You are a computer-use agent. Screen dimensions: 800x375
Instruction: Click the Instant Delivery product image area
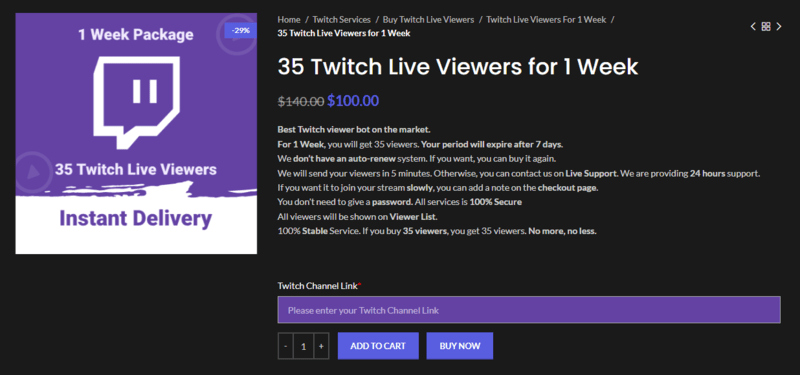point(136,218)
